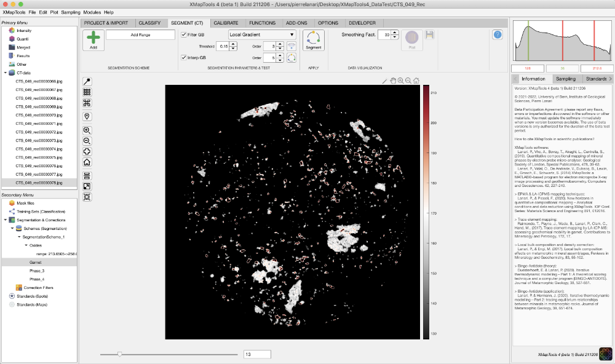Viewport: 615px width, 364px height.
Task: Click the expand-to-fullscreen icon in left toolbar
Action: click(x=87, y=186)
